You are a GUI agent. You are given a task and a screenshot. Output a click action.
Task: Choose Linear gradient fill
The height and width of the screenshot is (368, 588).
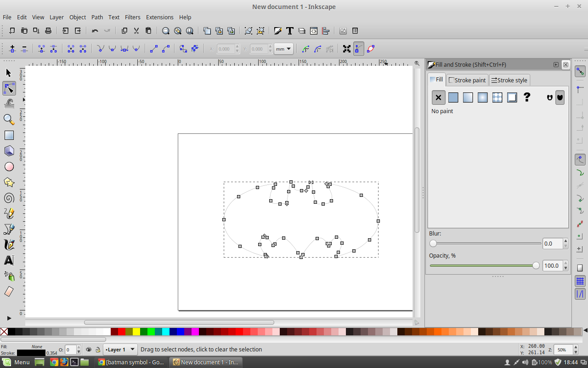pos(468,98)
